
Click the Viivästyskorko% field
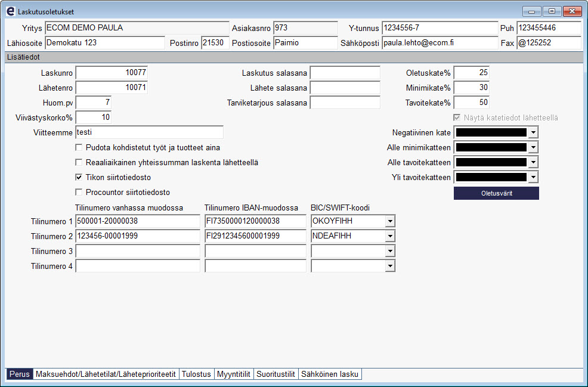point(94,117)
